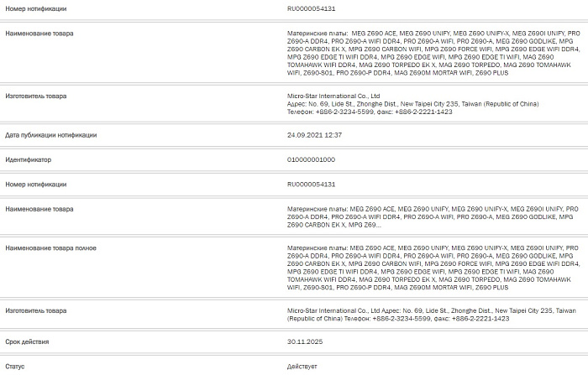
Task: Click the second "Номер нотификации" label
Action: pyautogui.click(x=36, y=185)
